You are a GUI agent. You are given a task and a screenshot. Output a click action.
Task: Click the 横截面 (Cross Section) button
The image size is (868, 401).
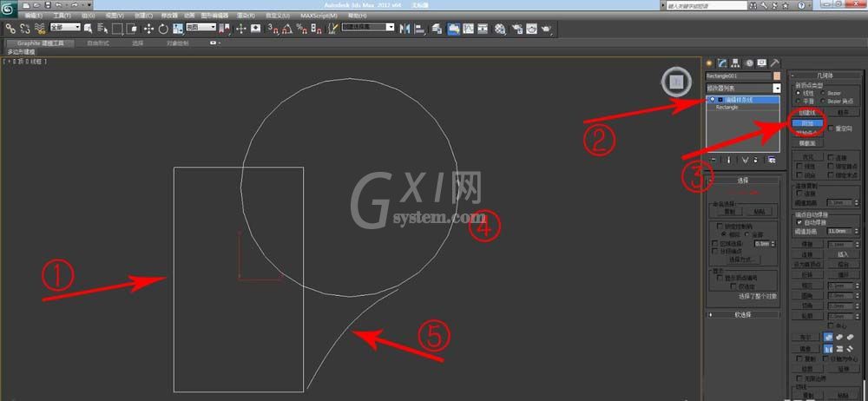click(x=807, y=143)
